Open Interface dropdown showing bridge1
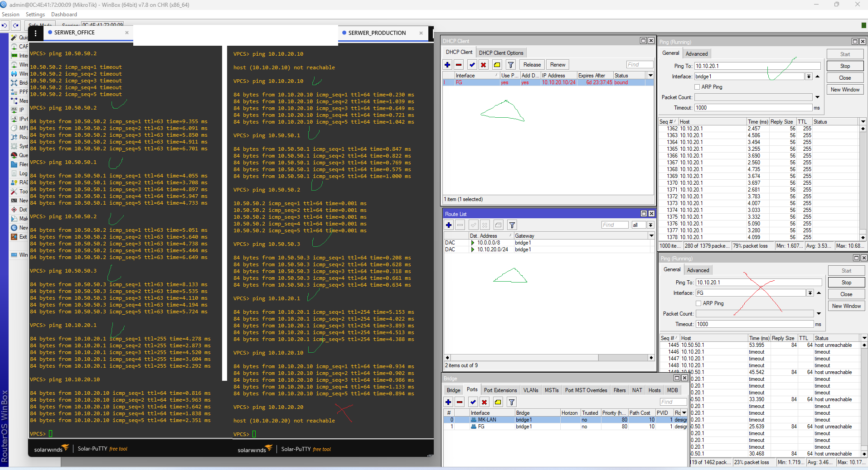This screenshot has width=868, height=470. [809, 77]
